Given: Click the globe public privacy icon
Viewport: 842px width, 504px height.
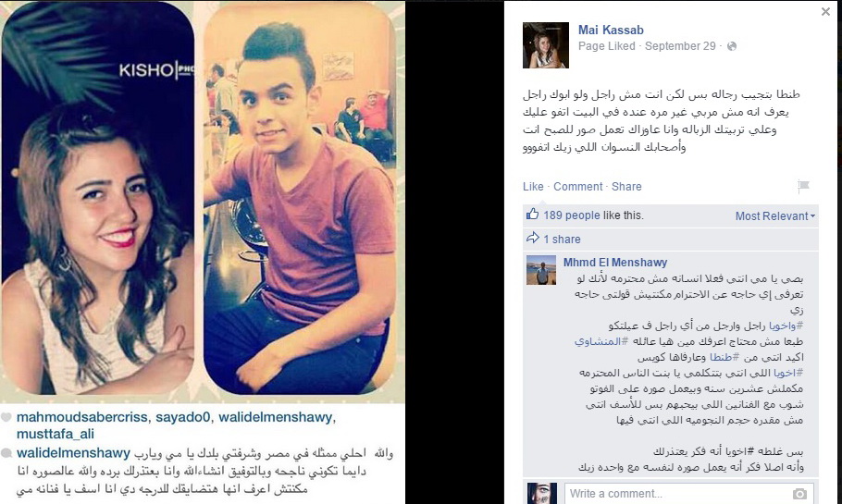Looking at the screenshot, I should [731, 46].
